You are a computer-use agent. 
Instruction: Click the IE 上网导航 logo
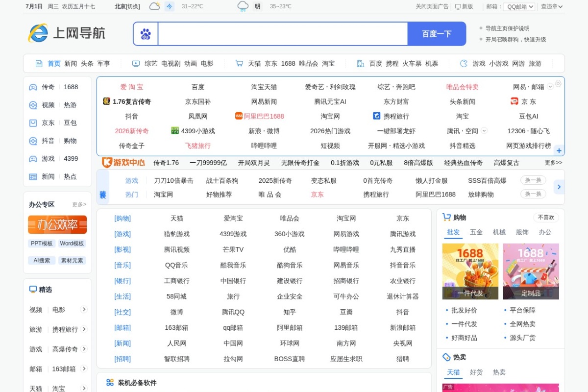click(x=67, y=33)
